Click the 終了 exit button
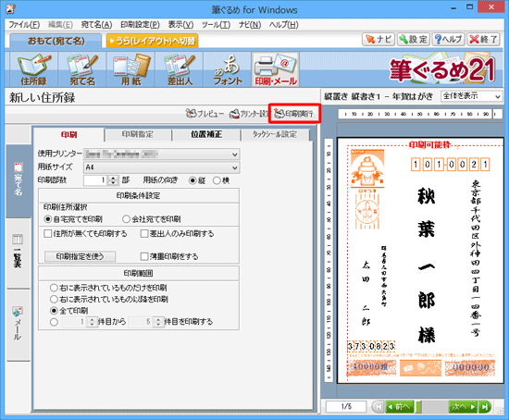Viewport: 509px width, 420px height. coord(483,39)
